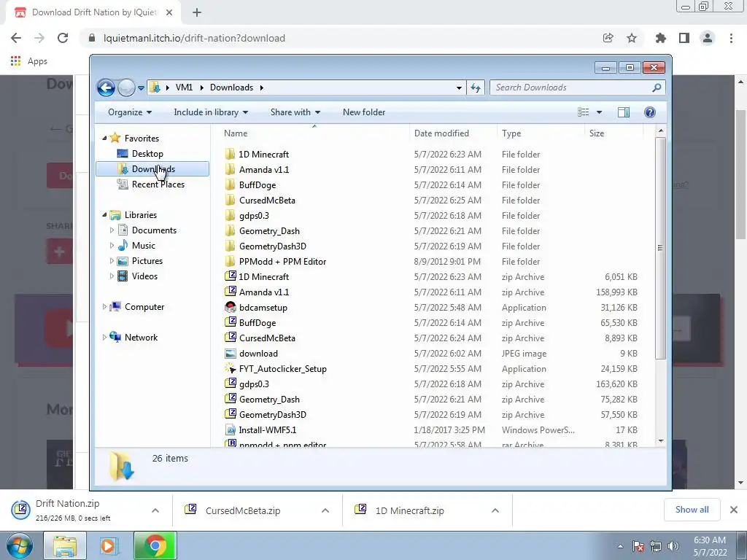Click the search magnifier icon in Explorer

click(657, 87)
